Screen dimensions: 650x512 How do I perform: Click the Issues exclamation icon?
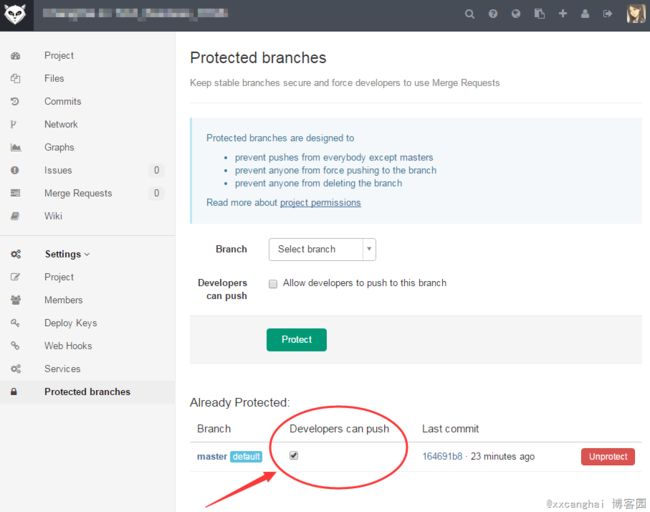point(15,170)
